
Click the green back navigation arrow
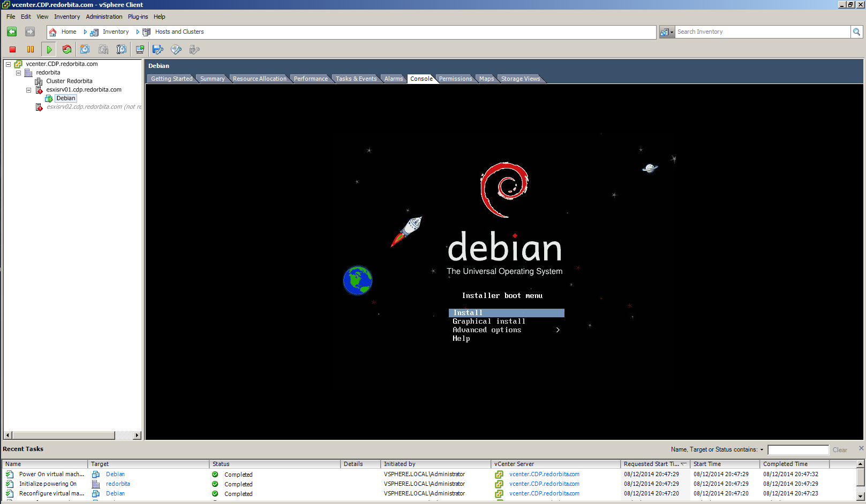coord(12,32)
